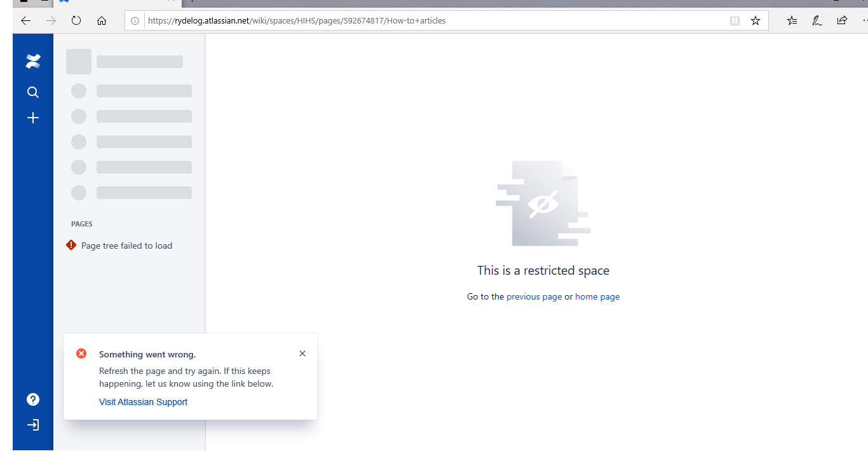Click the PAGES section label
The width and height of the screenshot is (868, 463).
pos(82,224)
